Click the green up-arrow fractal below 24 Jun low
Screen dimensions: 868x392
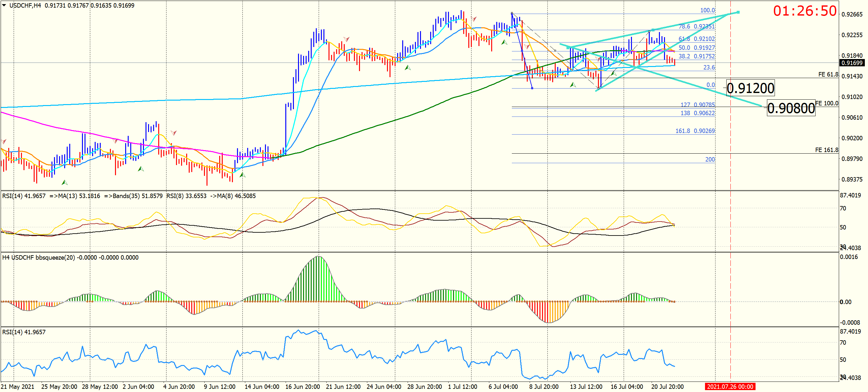pos(407,68)
